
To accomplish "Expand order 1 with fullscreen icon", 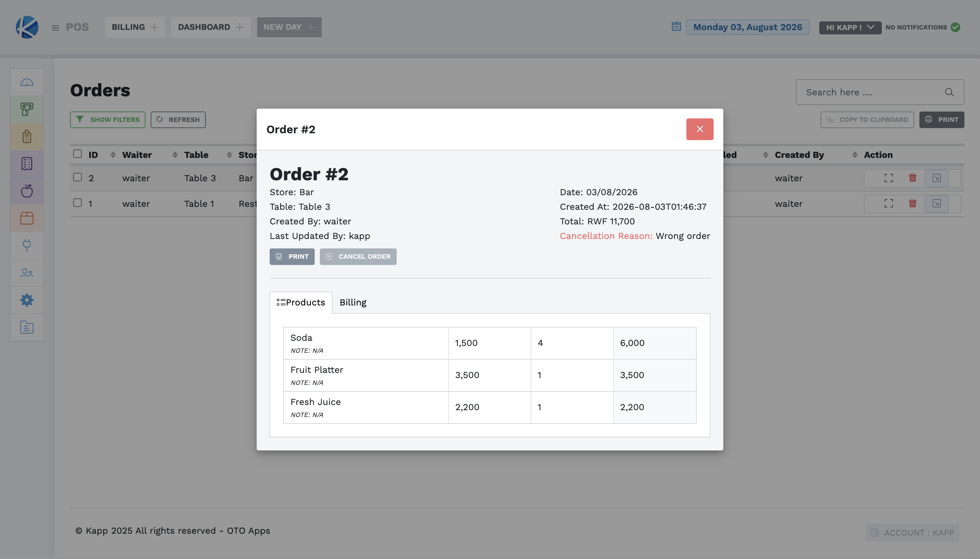I will pyautogui.click(x=889, y=204).
